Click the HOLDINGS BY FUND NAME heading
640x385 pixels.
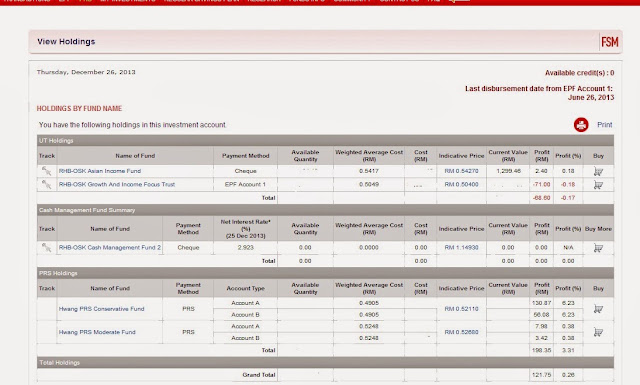79,109
